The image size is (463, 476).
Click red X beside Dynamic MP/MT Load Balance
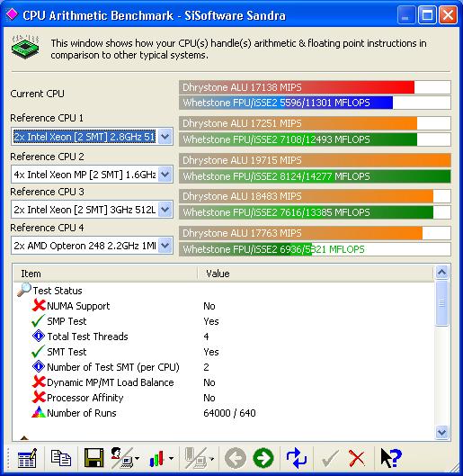(x=39, y=382)
